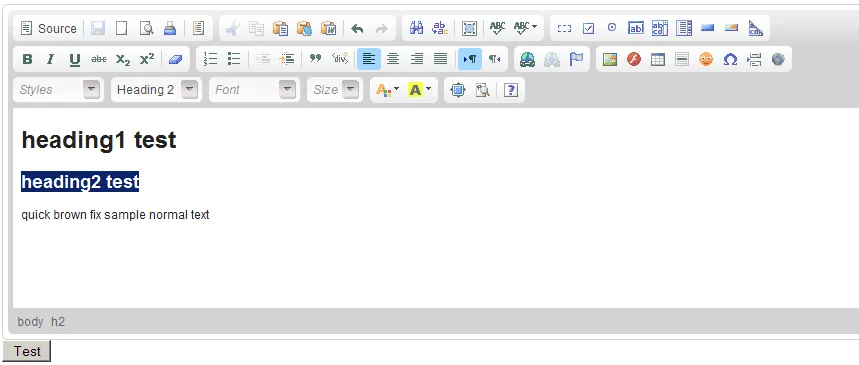Screen dimensions: 859x365
Task: Click the Paste clipboard icon
Action: 280,28
